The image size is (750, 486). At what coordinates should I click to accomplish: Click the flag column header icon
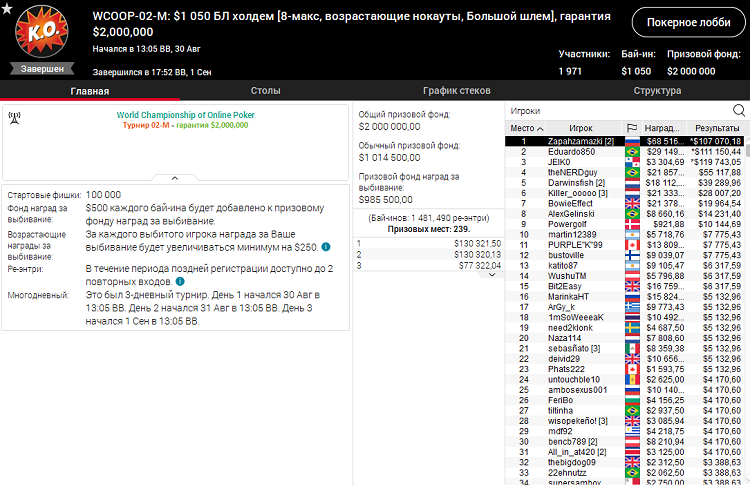tap(631, 128)
